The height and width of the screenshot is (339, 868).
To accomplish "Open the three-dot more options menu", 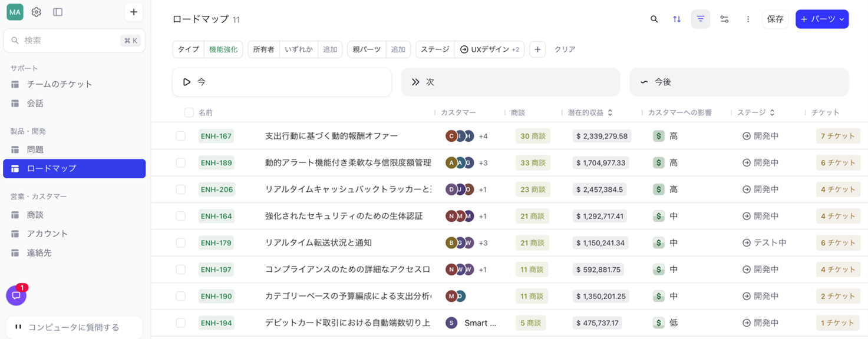I will (748, 19).
